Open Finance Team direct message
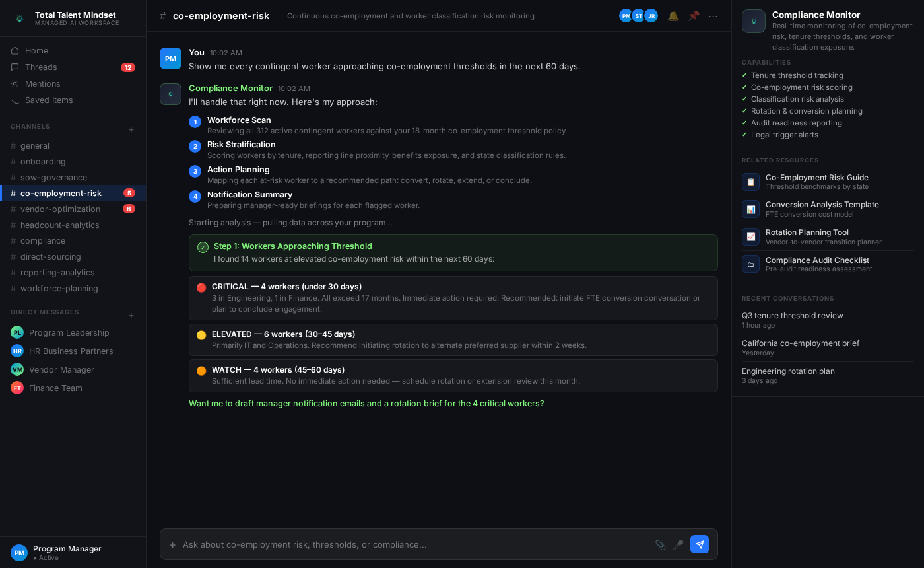Image resolution: width=924 pixels, height=568 pixels. [73, 388]
